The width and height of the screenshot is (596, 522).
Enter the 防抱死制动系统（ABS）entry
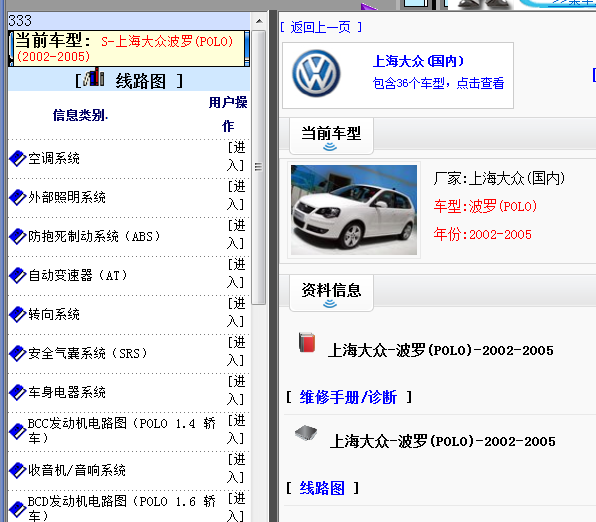[236, 234]
